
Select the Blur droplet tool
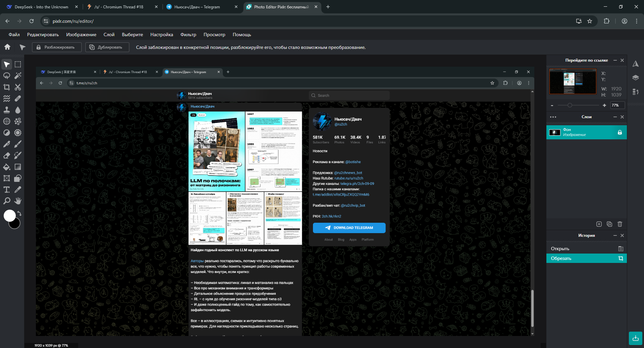pyautogui.click(x=18, y=110)
